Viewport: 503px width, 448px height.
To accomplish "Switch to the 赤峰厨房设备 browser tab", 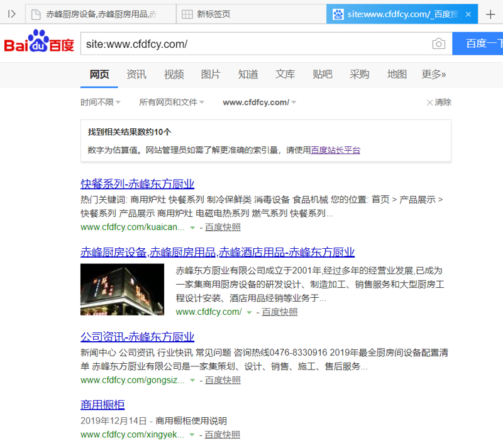I will 101,14.
